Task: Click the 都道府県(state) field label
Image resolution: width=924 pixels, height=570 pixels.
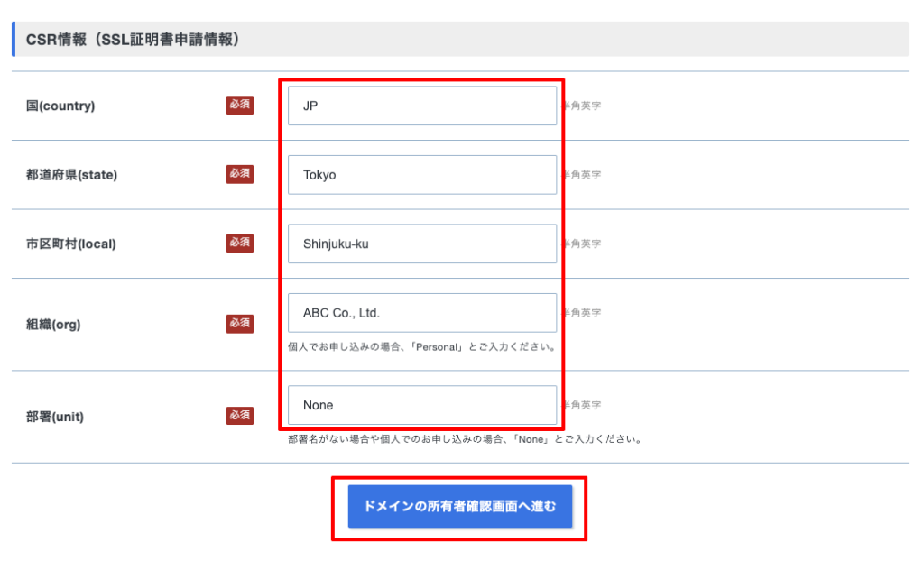Action: pos(71,175)
